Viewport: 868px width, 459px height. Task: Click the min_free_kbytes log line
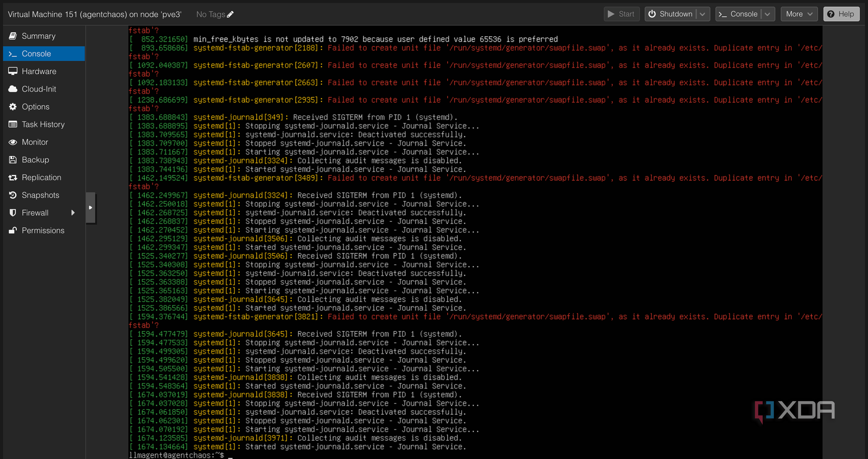[x=344, y=39]
